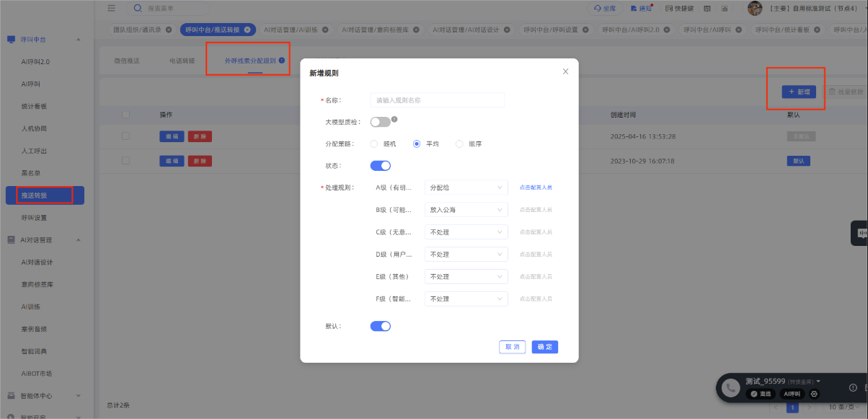Open 通知 notifications in the top bar
This screenshot has width=868, height=419.
[x=639, y=8]
